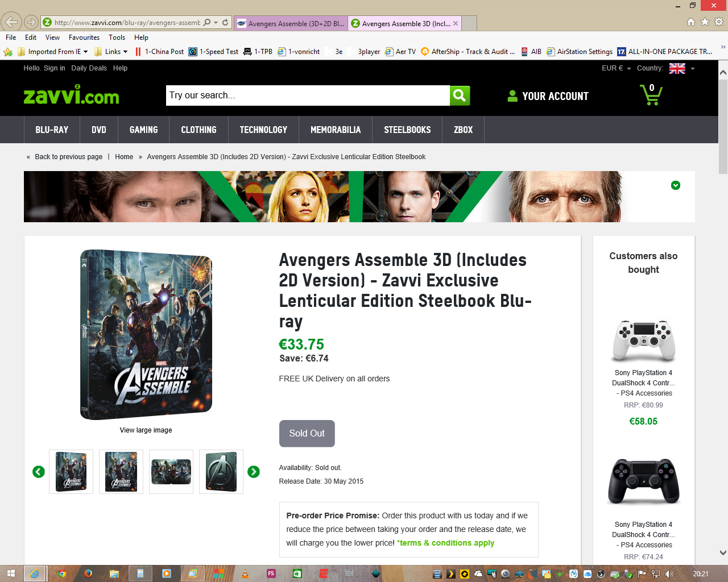Open terms & conditions apply link
This screenshot has height=582, width=728.
[x=446, y=543]
